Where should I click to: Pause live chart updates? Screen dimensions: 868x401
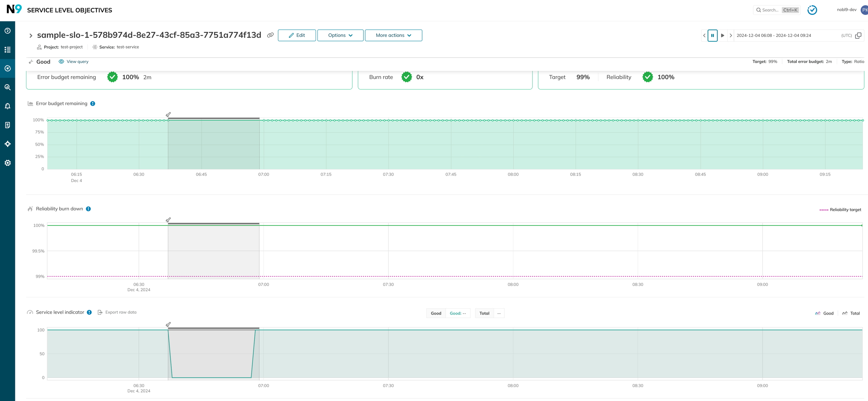712,36
